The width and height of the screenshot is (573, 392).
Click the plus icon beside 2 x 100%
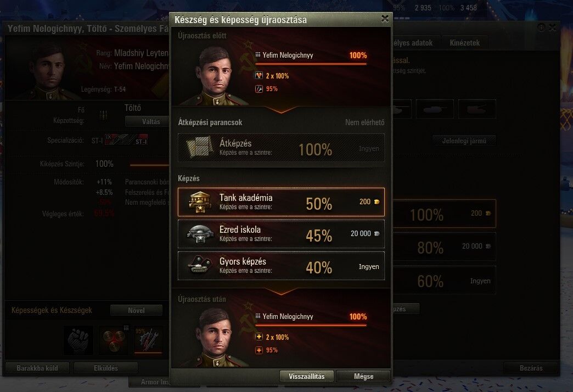(259, 337)
